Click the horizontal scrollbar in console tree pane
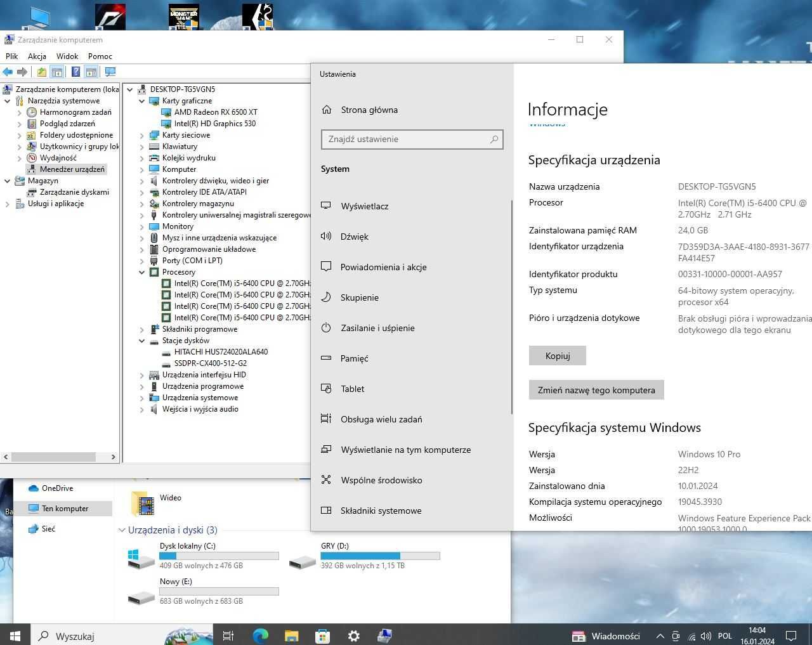 pyautogui.click(x=53, y=457)
